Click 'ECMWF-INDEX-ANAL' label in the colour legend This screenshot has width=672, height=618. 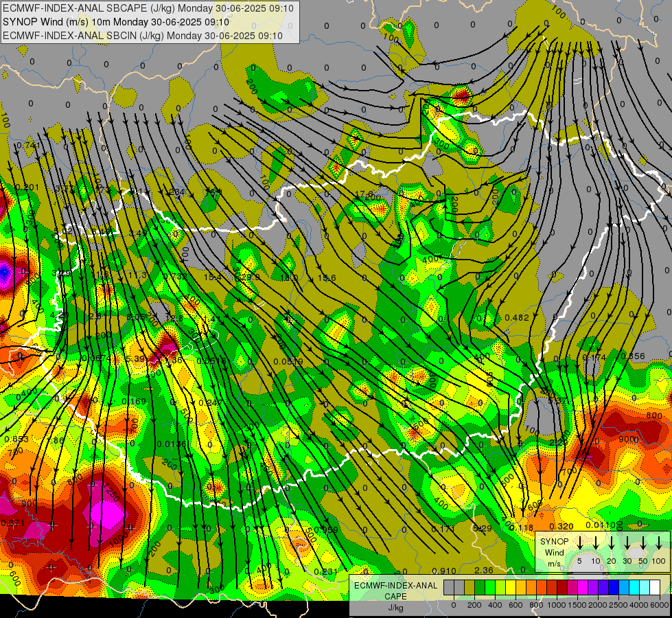tap(396, 586)
